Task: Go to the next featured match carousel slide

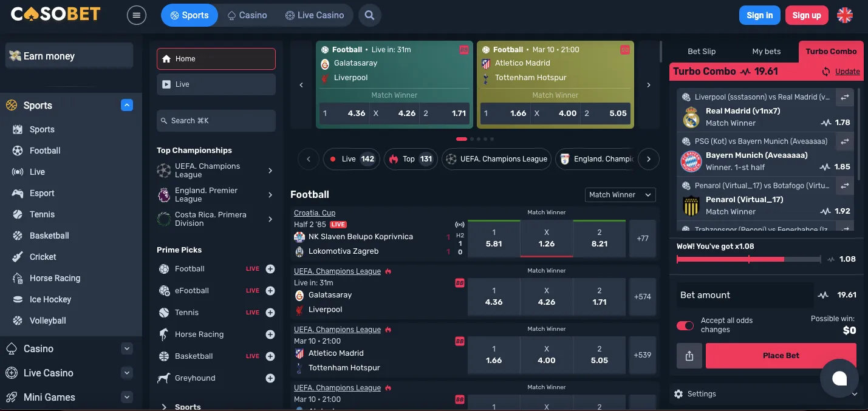Action: [x=649, y=85]
